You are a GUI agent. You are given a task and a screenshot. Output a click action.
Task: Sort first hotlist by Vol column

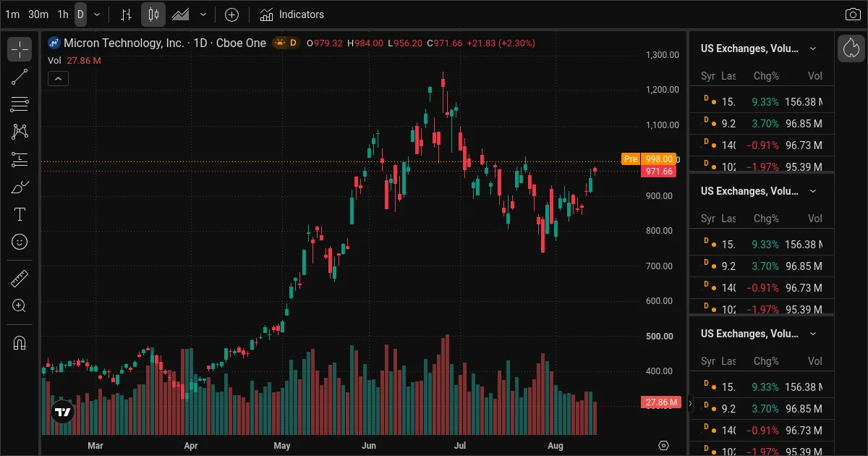click(815, 76)
